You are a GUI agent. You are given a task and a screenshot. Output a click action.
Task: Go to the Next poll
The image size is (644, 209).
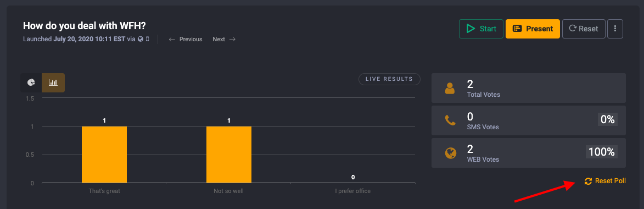tap(219, 39)
